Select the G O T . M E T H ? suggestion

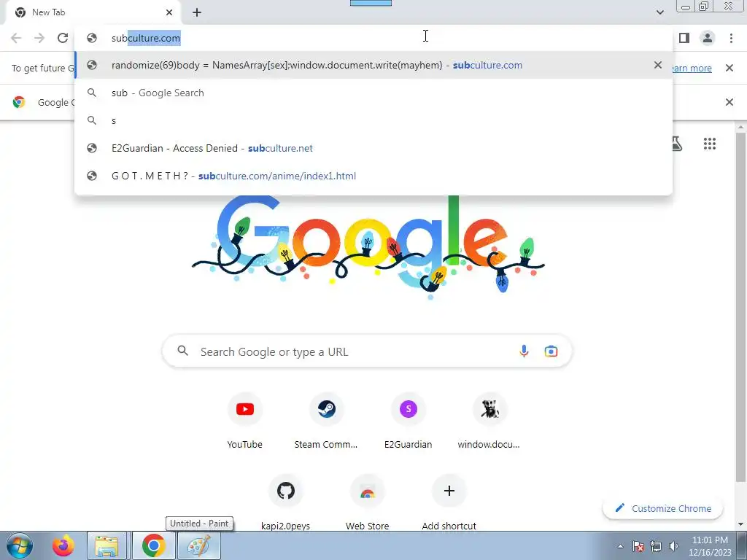pyautogui.click(x=373, y=176)
